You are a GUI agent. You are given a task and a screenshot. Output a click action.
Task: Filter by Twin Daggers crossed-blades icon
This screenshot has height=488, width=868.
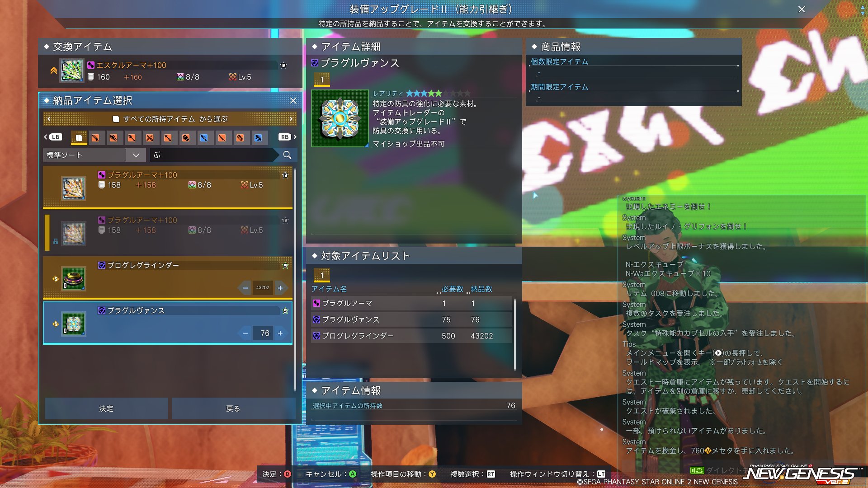pos(150,137)
